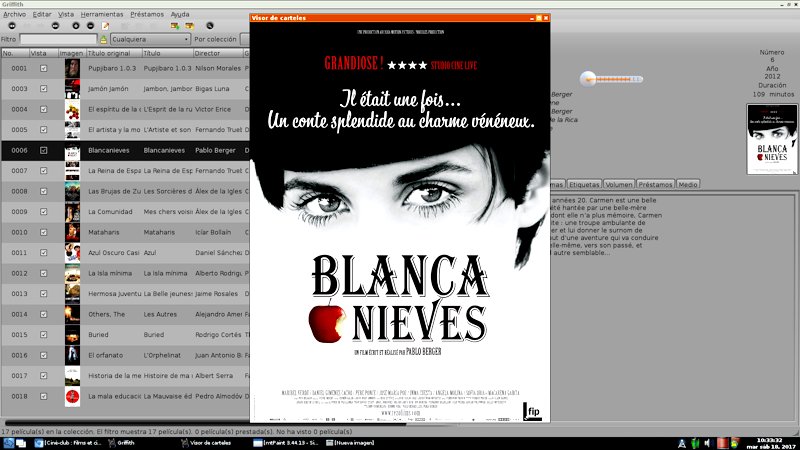The image size is (800, 450).
Task: Open Blancanieves poster thumbnail in details panel
Action: click(x=772, y=139)
